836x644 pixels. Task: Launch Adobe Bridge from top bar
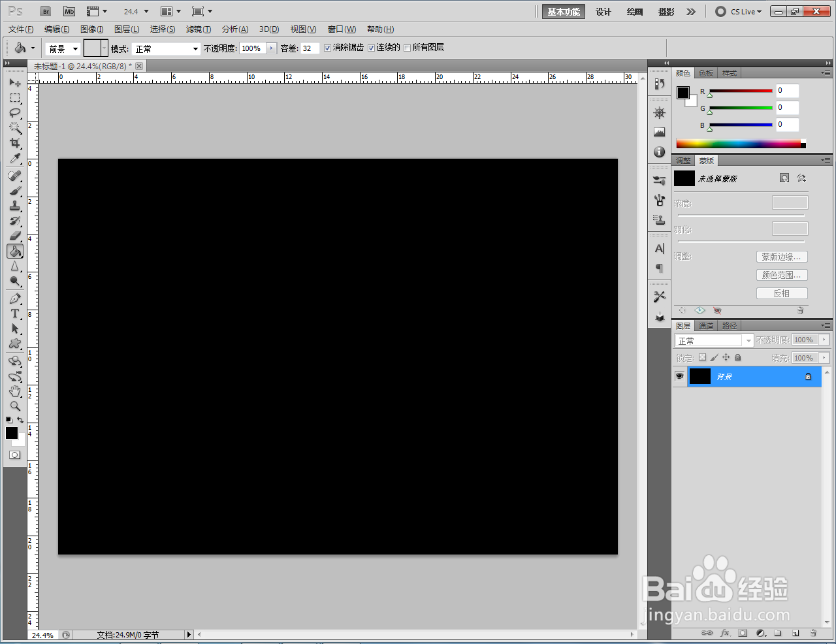pyautogui.click(x=46, y=11)
